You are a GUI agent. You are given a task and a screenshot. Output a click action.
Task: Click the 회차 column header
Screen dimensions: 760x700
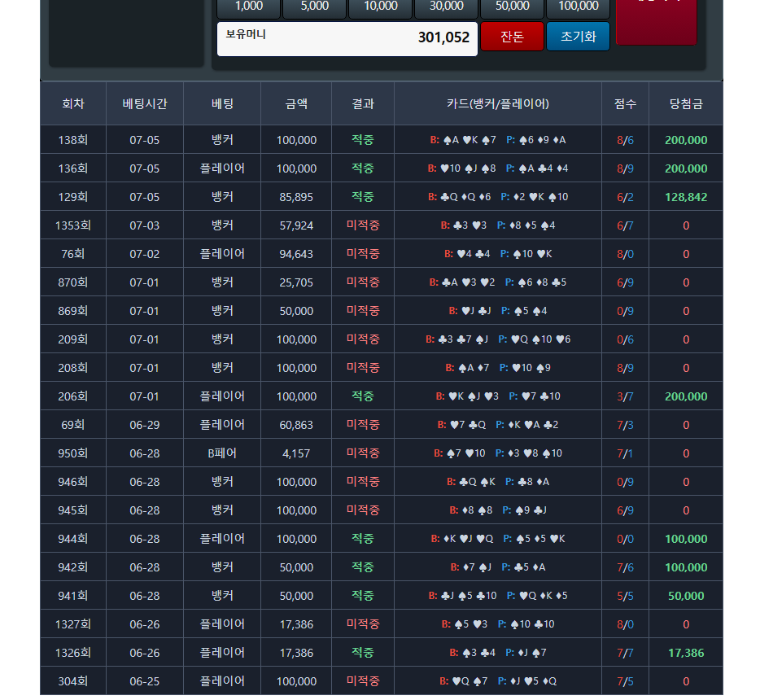(73, 103)
